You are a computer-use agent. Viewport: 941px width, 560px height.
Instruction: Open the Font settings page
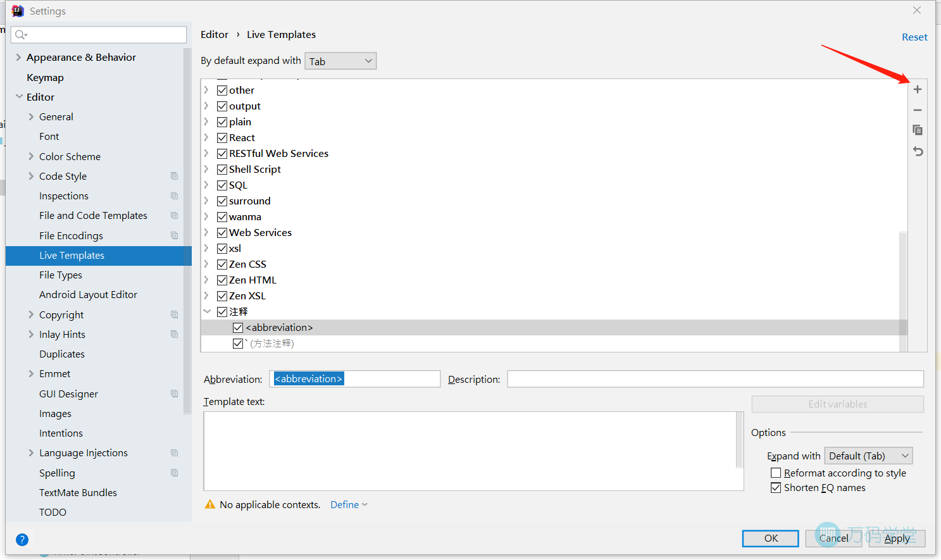[x=49, y=137]
